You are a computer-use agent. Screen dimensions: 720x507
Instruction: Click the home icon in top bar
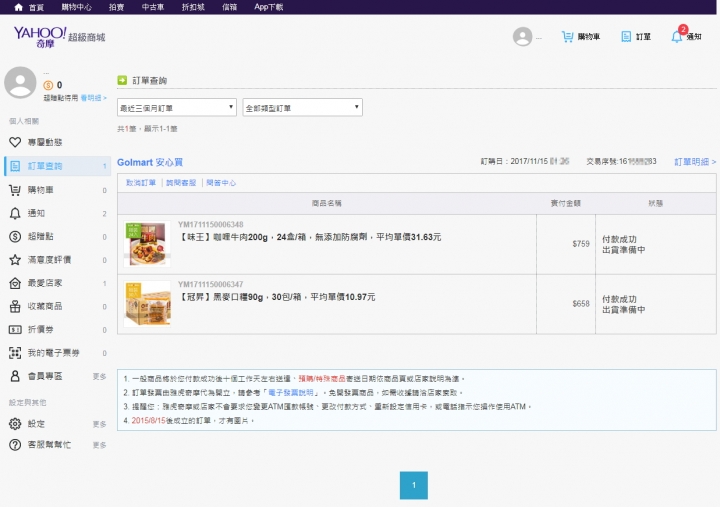click(x=18, y=7)
